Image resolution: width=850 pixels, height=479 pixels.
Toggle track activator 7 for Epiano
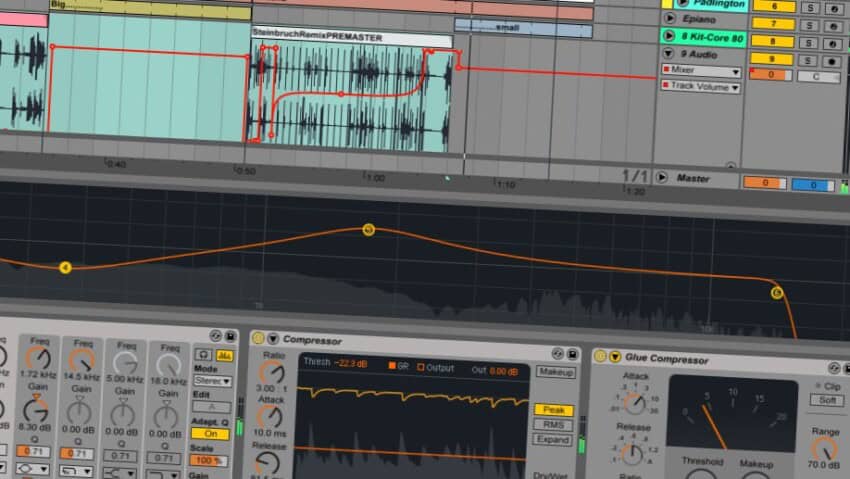(774, 23)
